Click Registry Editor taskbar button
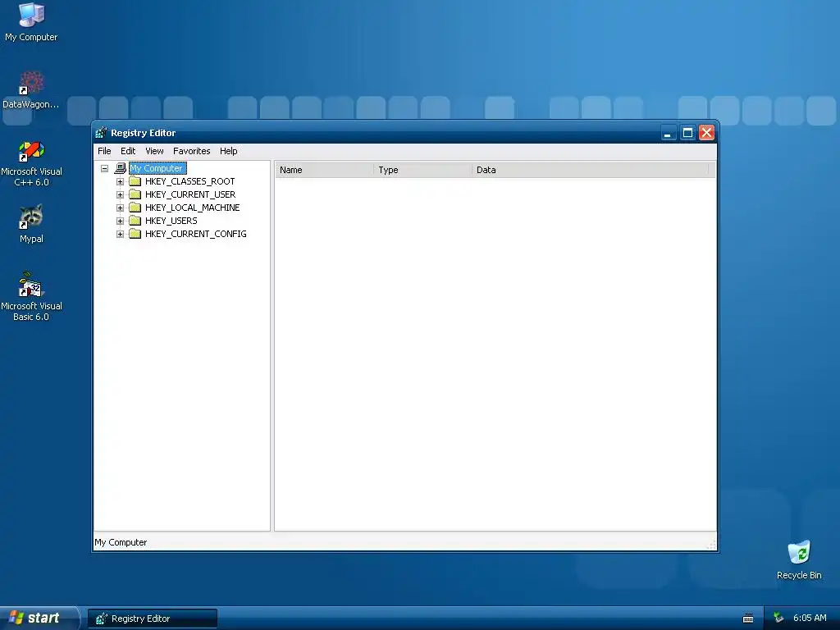Viewport: 840px width, 630px height. pos(153,619)
